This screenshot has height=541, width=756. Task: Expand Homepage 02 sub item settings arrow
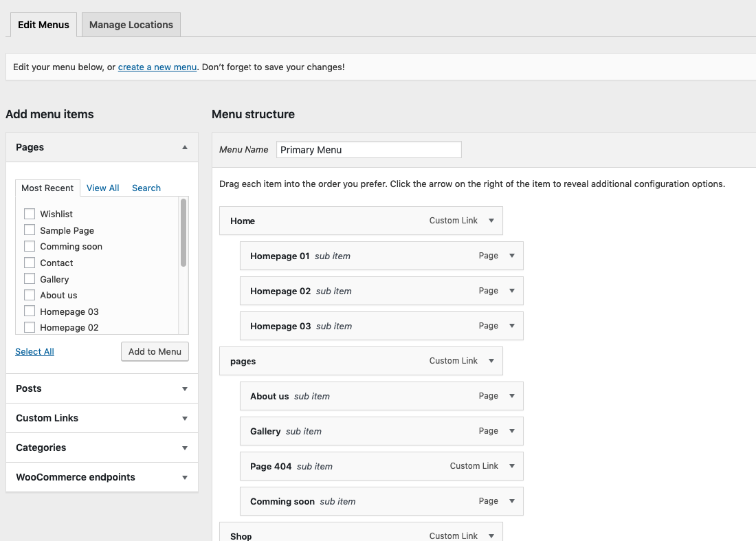pyautogui.click(x=512, y=291)
